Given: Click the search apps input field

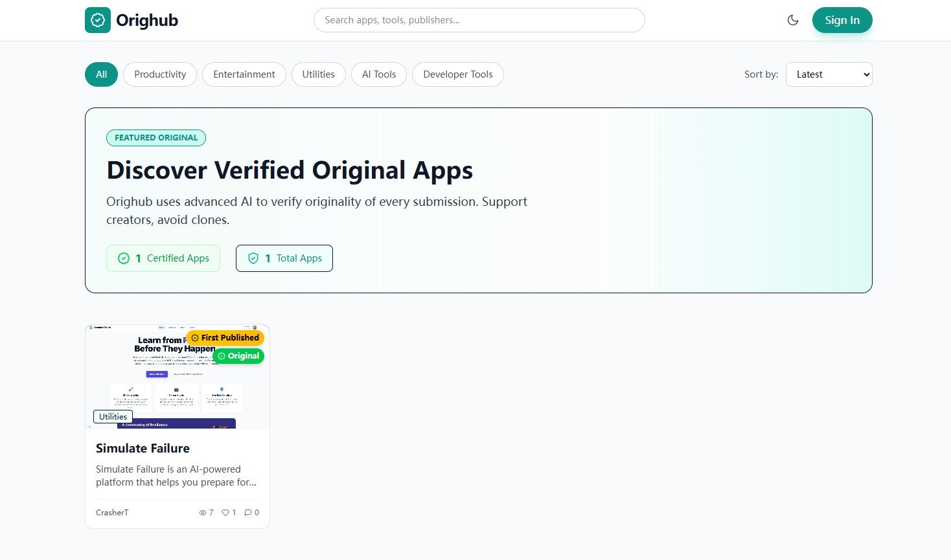Looking at the screenshot, I should (x=479, y=20).
